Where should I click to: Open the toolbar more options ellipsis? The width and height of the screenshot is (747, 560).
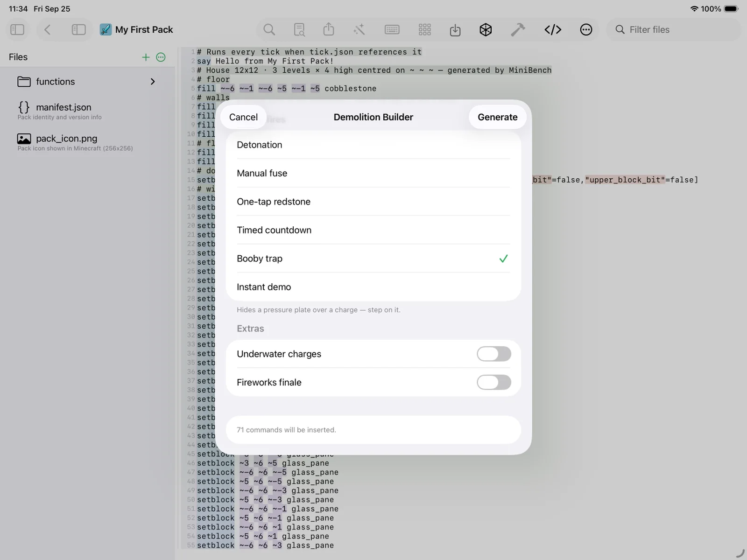pyautogui.click(x=586, y=30)
